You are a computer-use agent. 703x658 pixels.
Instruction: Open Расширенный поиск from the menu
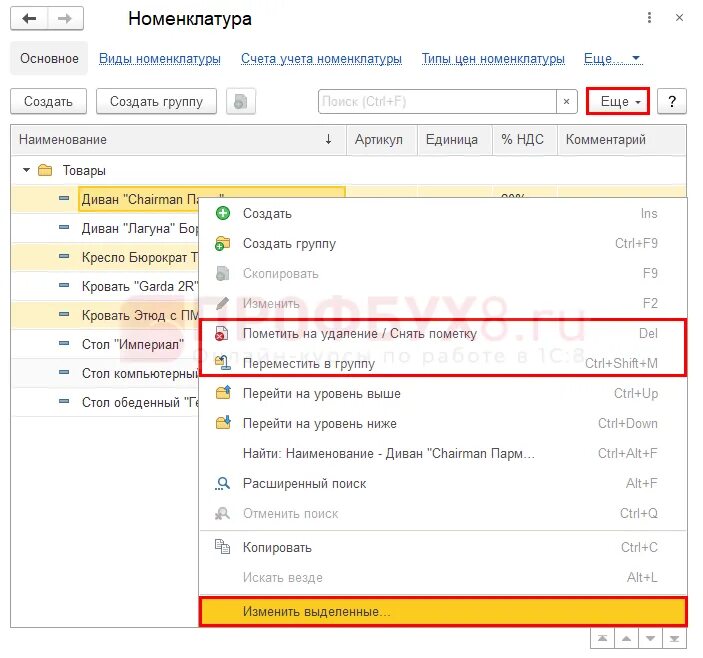[443, 484]
